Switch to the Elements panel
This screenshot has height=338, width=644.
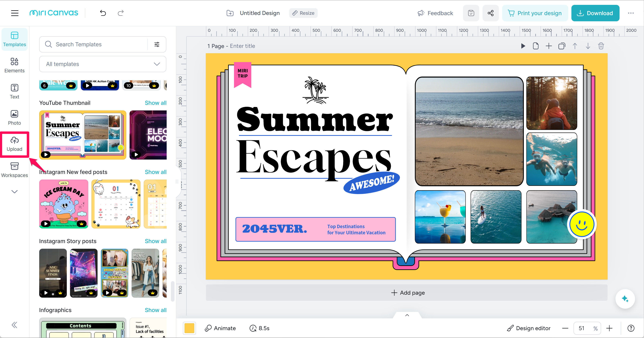tap(15, 65)
